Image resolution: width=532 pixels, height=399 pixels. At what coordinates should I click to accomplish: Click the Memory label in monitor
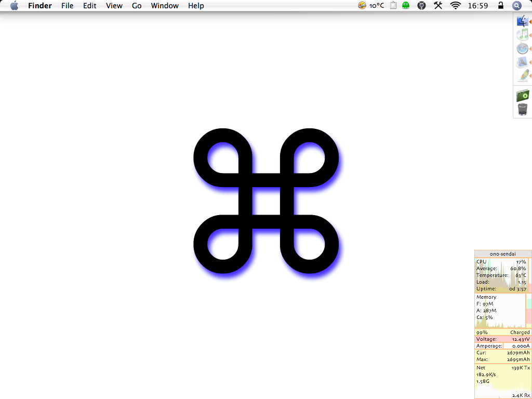pyautogui.click(x=486, y=297)
